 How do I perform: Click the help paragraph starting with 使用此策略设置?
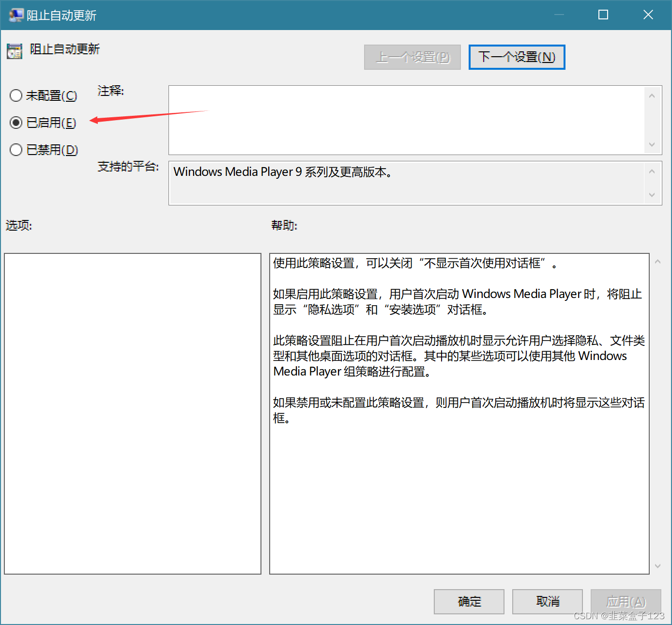[415, 263]
